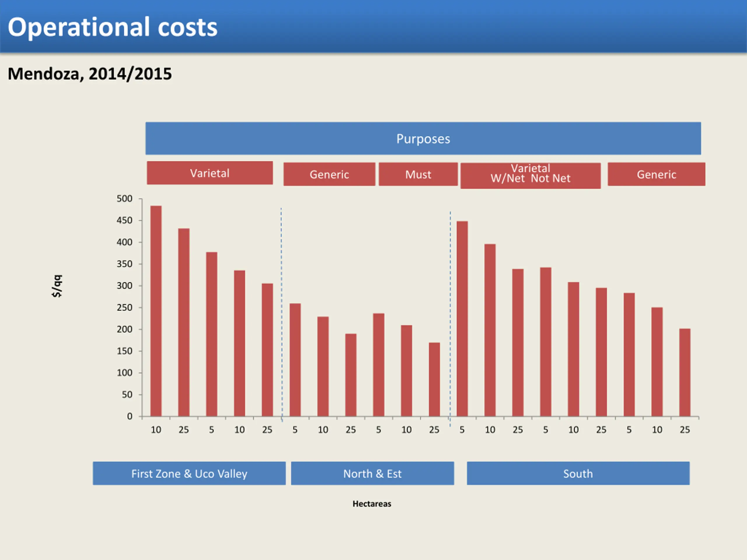Click the rightmost Generic label box
Image resolution: width=747 pixels, height=560 pixels.
[x=656, y=174]
